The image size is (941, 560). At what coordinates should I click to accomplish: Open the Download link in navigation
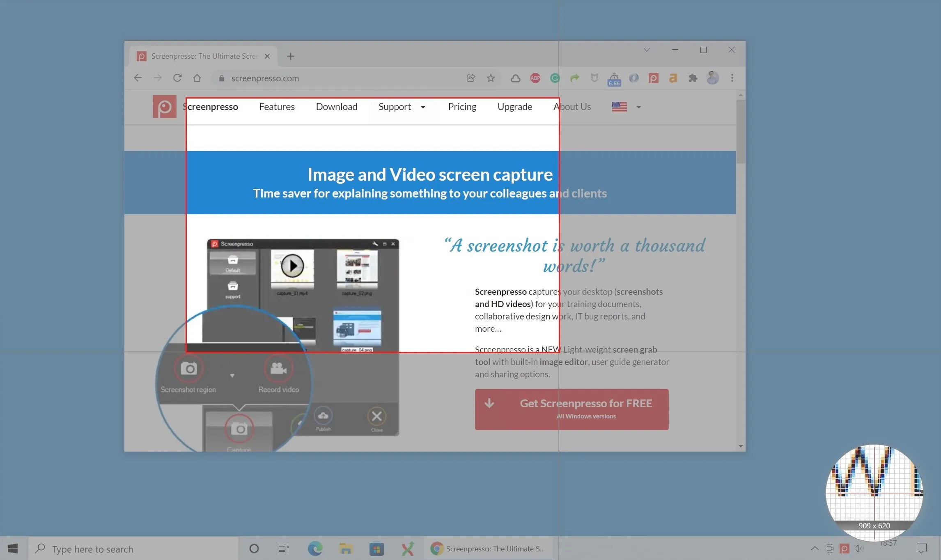(336, 107)
